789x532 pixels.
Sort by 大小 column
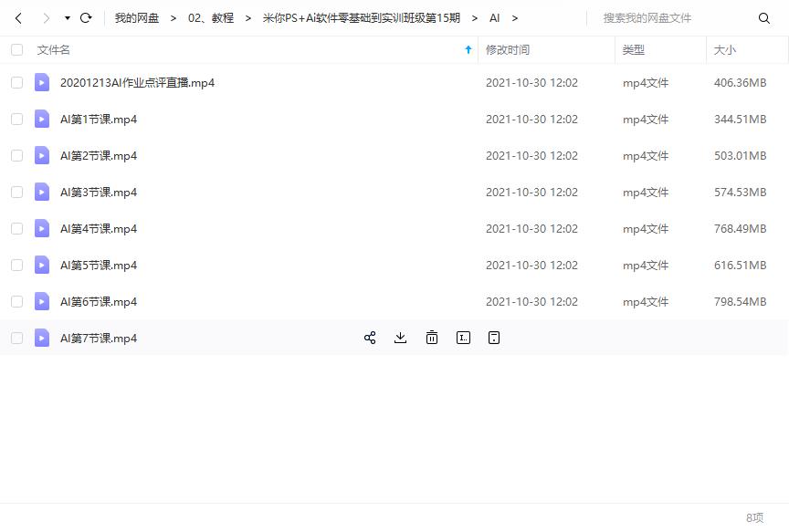[725, 50]
